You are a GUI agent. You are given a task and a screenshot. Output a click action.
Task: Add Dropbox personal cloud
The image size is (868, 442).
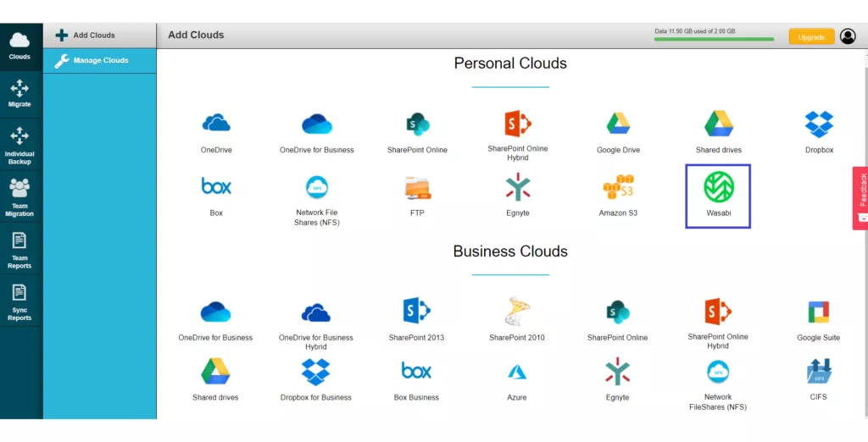coord(820,132)
